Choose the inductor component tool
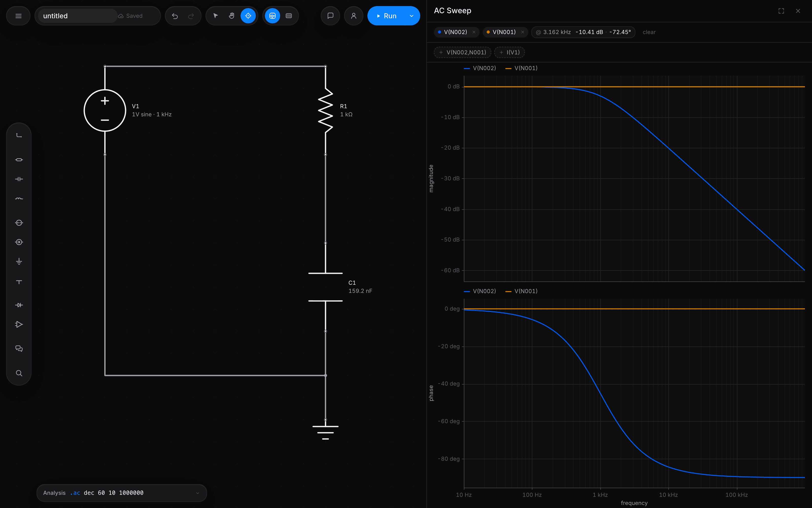Viewport: 812px width, 508px height. pyautogui.click(x=19, y=199)
